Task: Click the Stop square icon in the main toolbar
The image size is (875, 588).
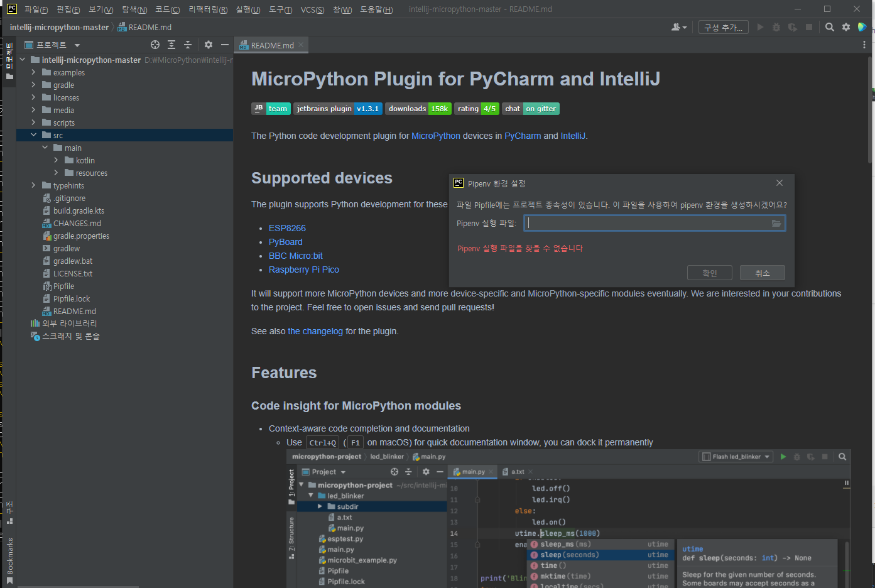Action: (x=809, y=27)
